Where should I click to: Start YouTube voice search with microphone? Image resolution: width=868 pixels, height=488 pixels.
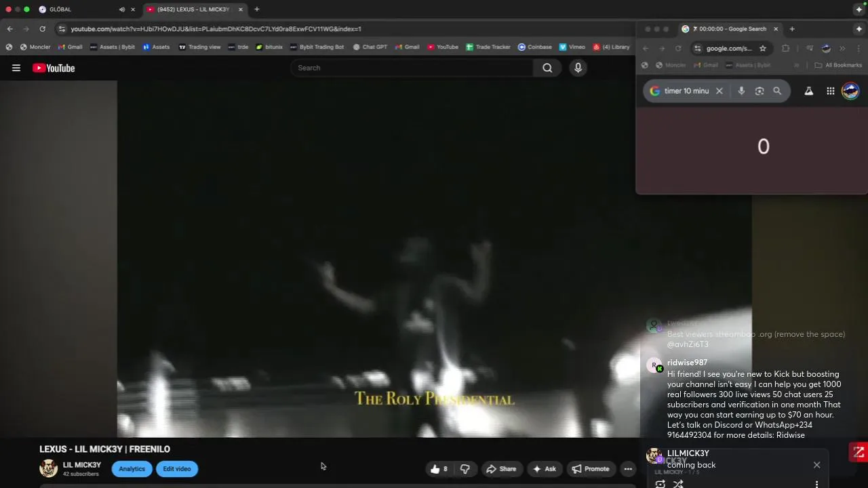pyautogui.click(x=578, y=68)
